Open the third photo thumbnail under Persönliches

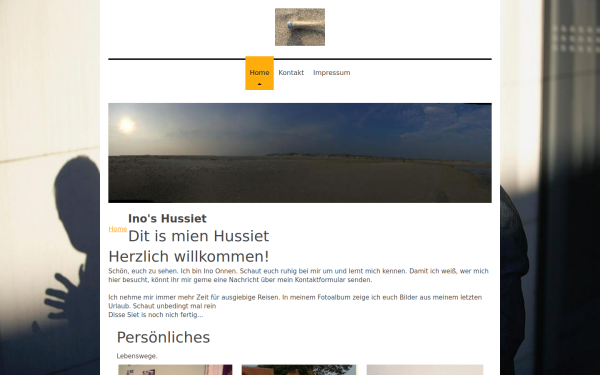pos(425,370)
